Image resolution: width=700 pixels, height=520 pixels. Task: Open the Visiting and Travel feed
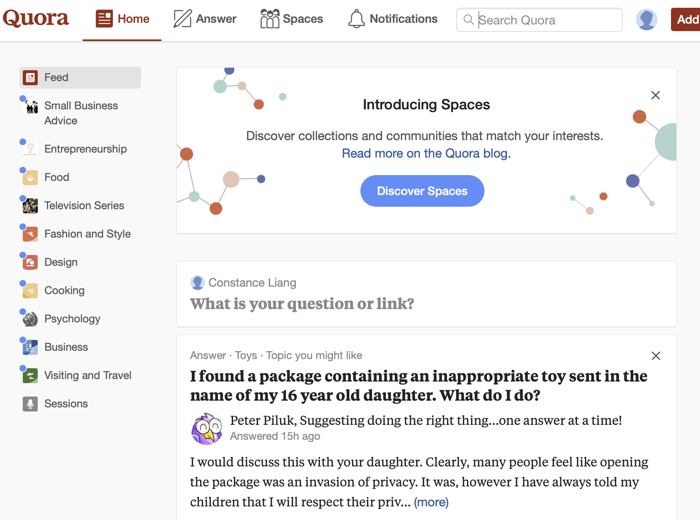88,375
